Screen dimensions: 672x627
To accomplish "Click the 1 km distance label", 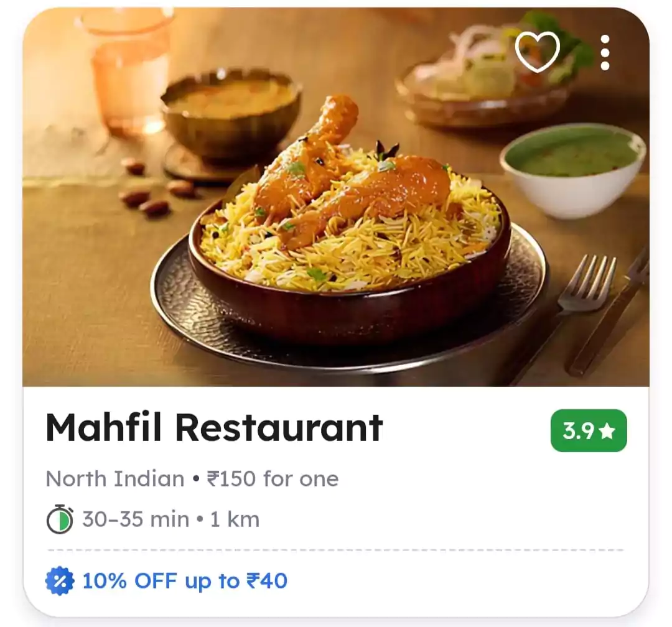I will 235,519.
